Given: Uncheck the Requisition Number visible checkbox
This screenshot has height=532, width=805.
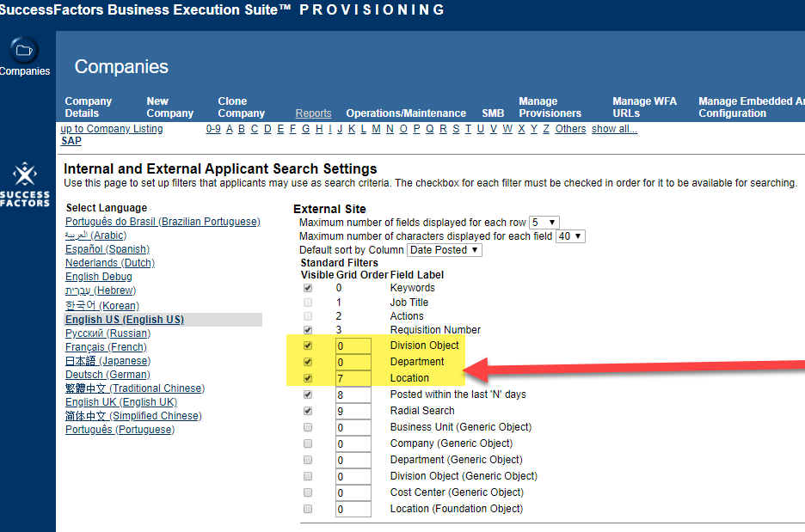Looking at the screenshot, I should [308, 330].
